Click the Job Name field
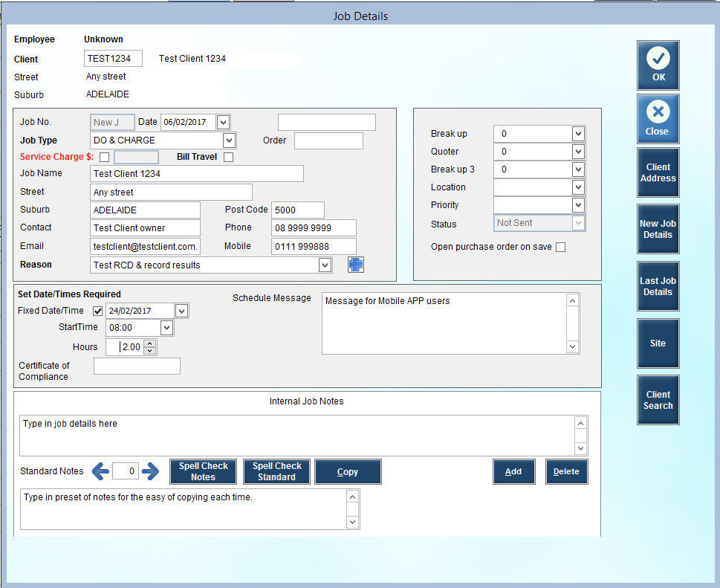 pos(196,174)
